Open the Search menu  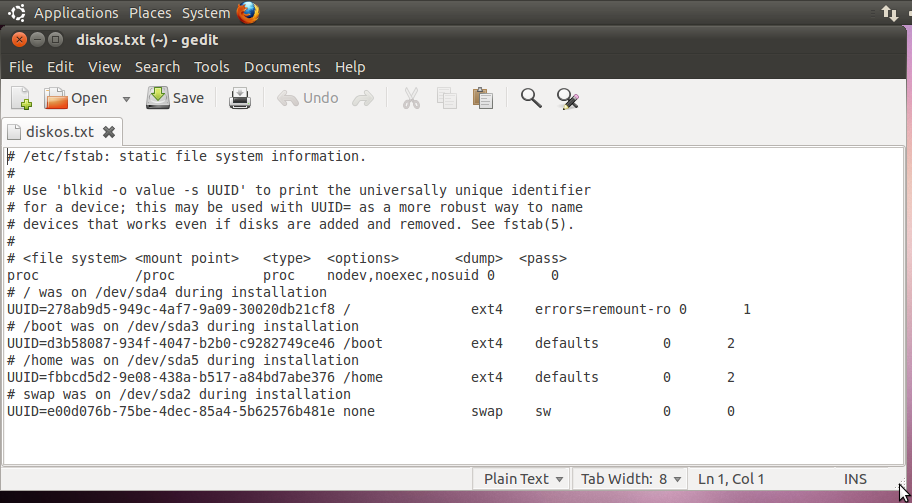coord(157,67)
